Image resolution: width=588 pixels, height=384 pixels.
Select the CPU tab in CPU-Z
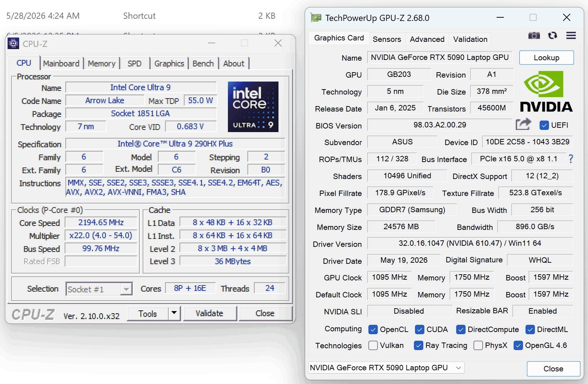[x=24, y=63]
